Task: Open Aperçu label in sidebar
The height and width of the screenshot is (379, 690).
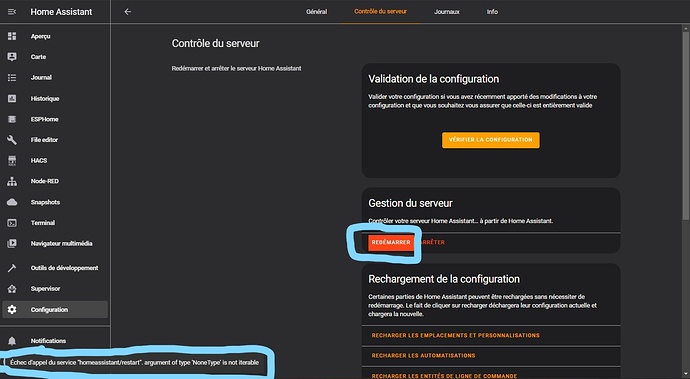Action: (x=40, y=37)
